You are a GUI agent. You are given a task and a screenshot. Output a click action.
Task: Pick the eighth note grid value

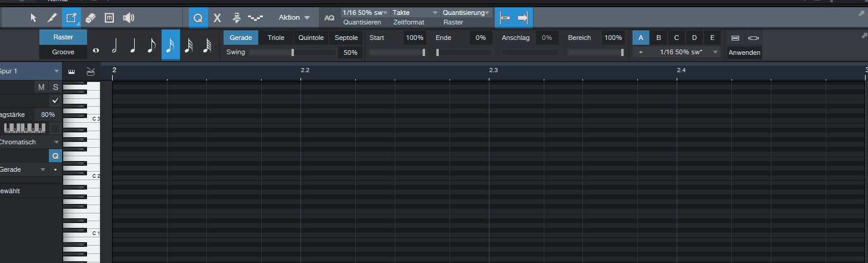point(151,45)
